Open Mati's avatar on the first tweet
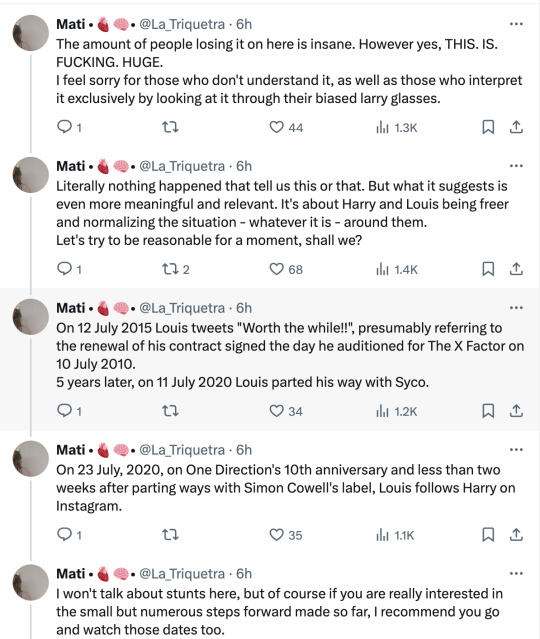 (x=31, y=33)
